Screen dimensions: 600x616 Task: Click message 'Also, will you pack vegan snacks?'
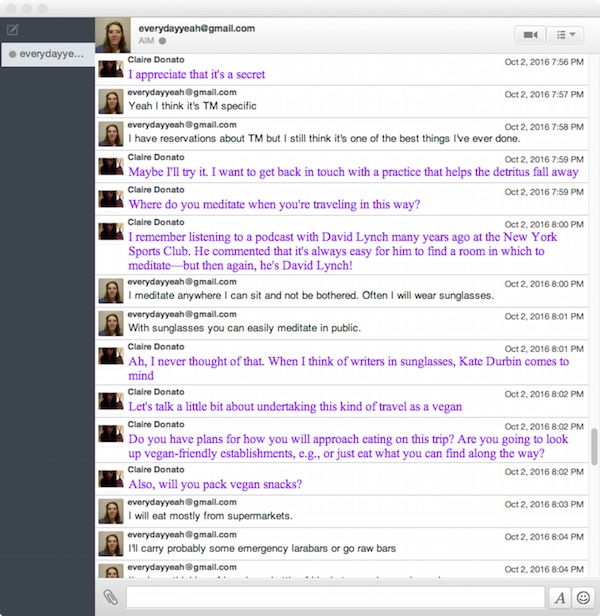(x=215, y=484)
